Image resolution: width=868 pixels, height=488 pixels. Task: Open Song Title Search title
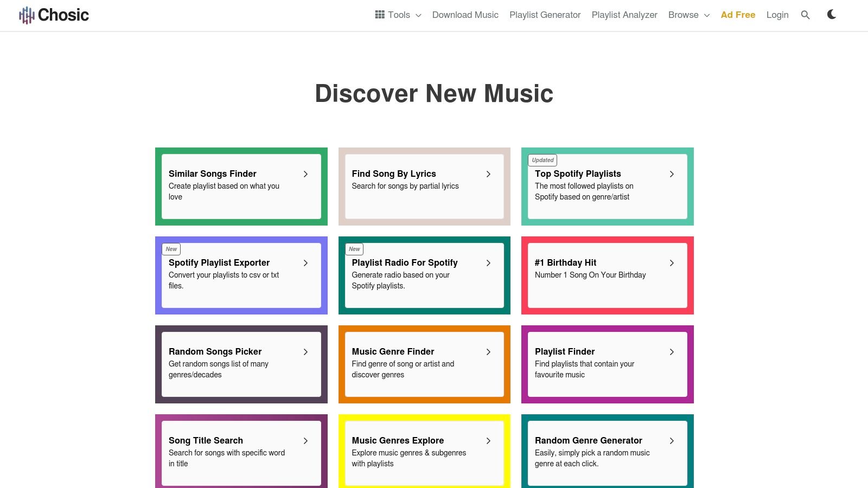click(206, 440)
